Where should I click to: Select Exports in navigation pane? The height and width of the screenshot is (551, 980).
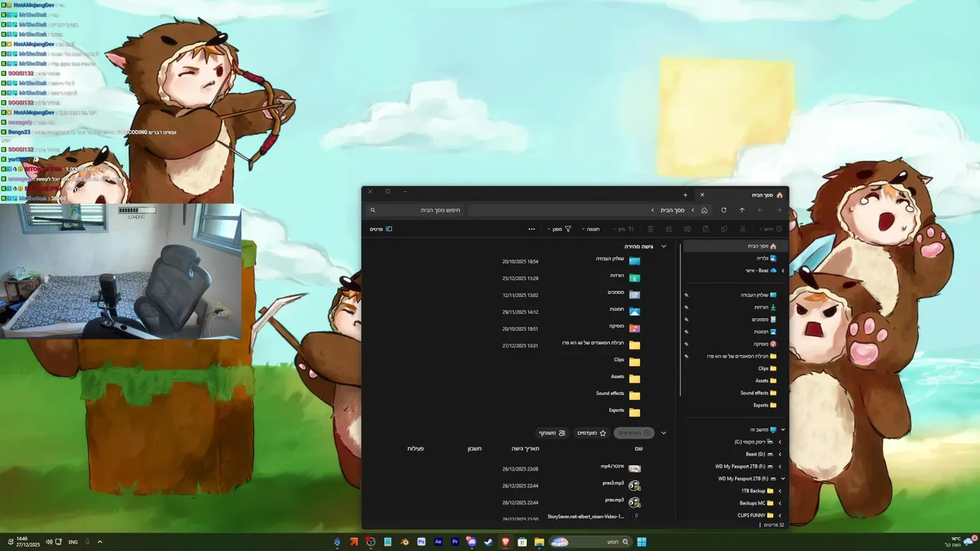pos(766,405)
